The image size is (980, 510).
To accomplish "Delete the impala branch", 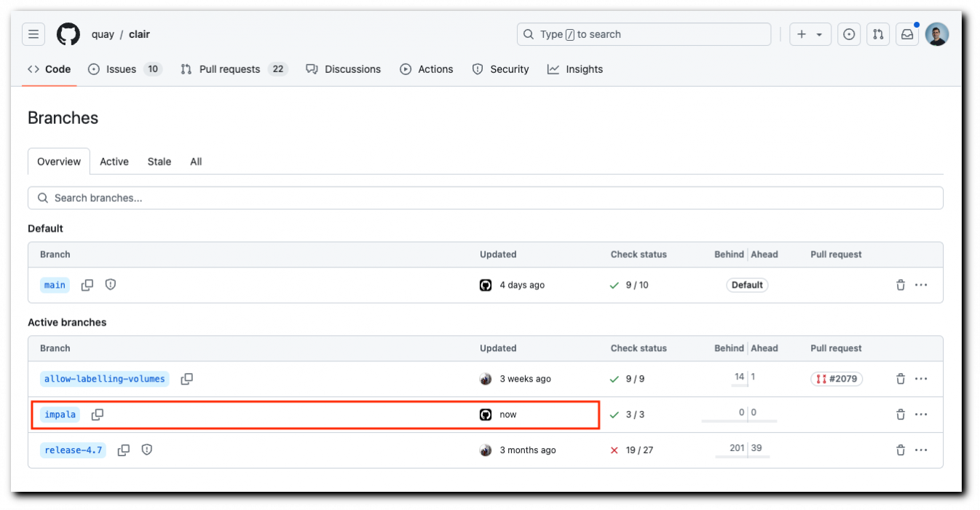I will point(901,415).
